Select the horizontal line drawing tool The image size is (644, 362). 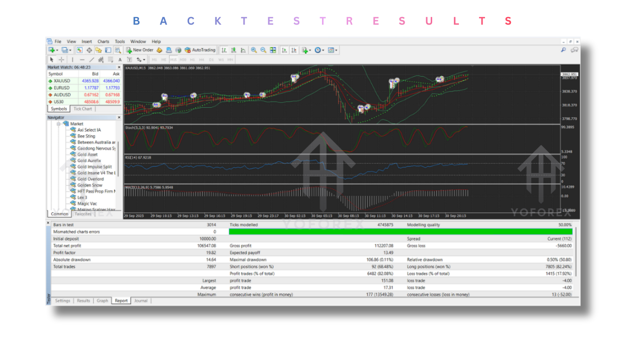click(82, 60)
